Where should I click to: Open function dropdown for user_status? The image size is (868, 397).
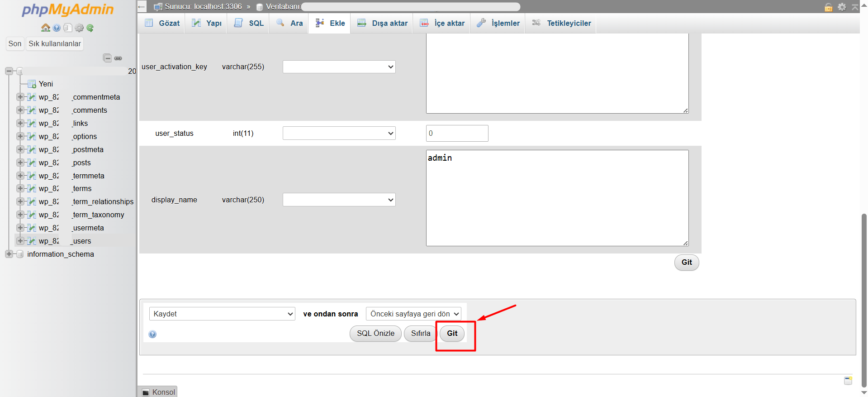tap(339, 133)
